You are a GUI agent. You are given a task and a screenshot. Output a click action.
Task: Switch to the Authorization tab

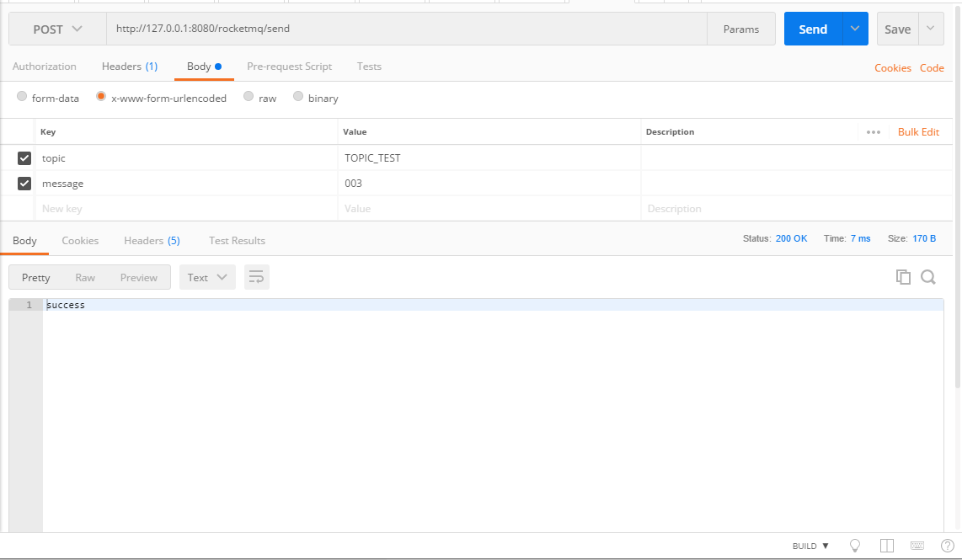tap(44, 67)
